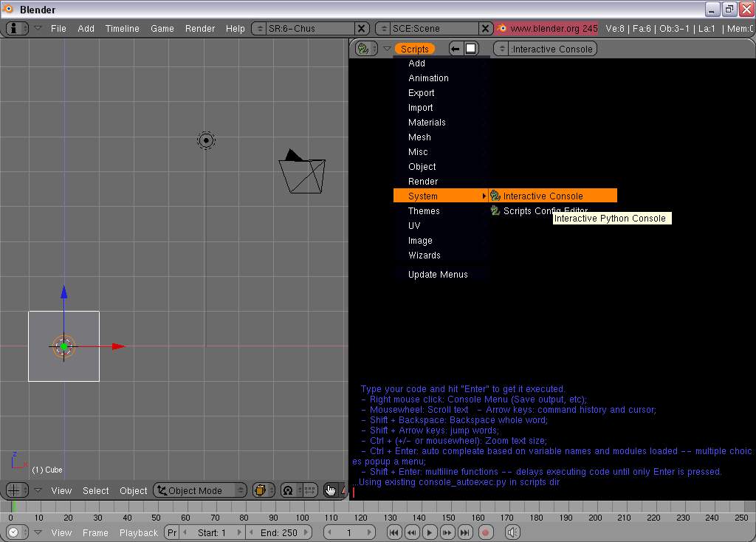Open the viewport draw type cube icon
Viewport: 756px width, 542px height.
264,490
